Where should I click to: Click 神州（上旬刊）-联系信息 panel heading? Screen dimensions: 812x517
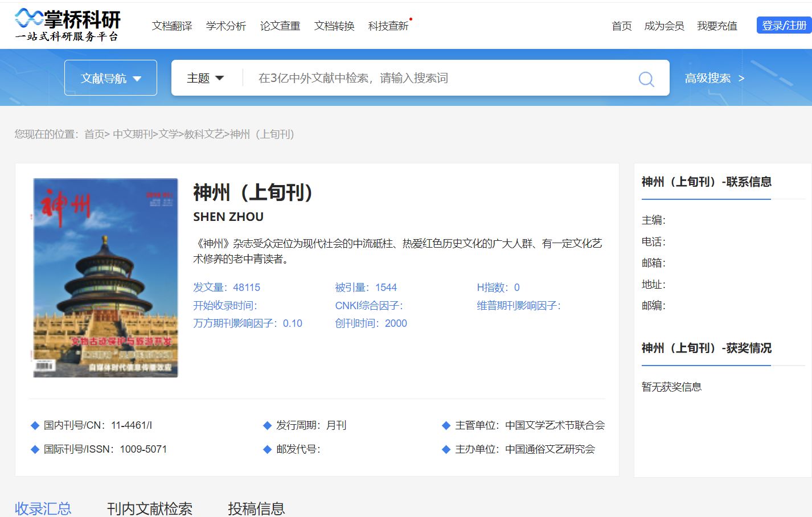point(707,182)
